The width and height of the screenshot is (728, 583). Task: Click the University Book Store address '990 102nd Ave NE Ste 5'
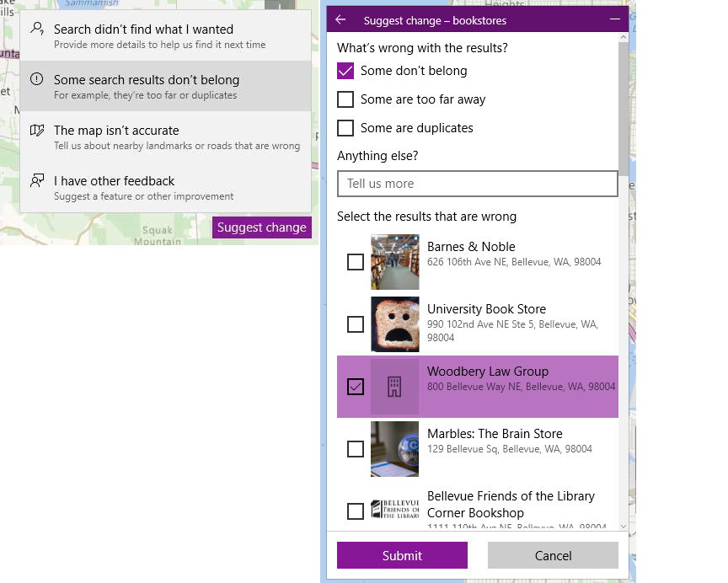(512, 331)
